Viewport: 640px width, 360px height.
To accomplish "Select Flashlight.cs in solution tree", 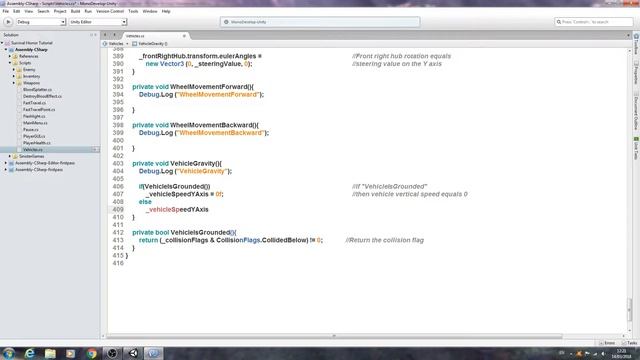I will (34, 116).
